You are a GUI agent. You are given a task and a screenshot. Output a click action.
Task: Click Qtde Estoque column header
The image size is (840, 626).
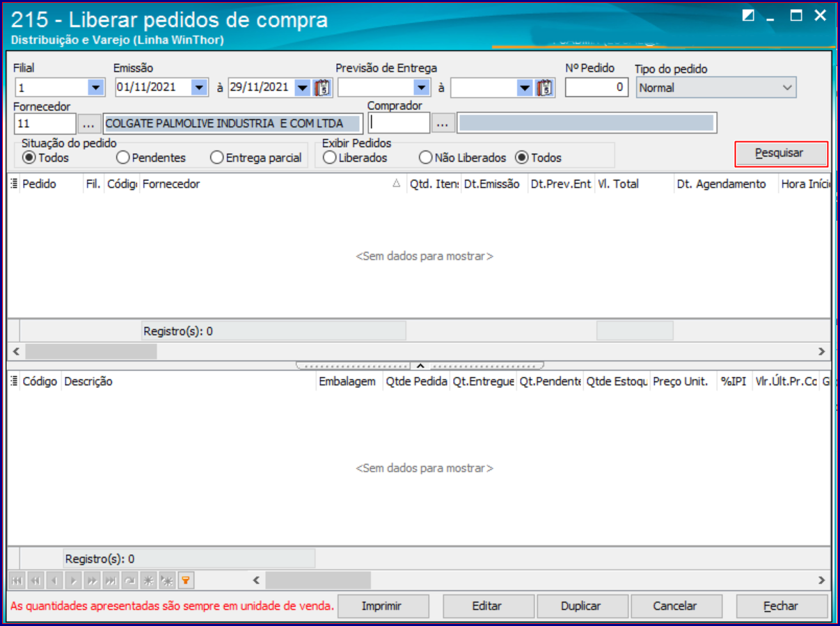(617, 381)
